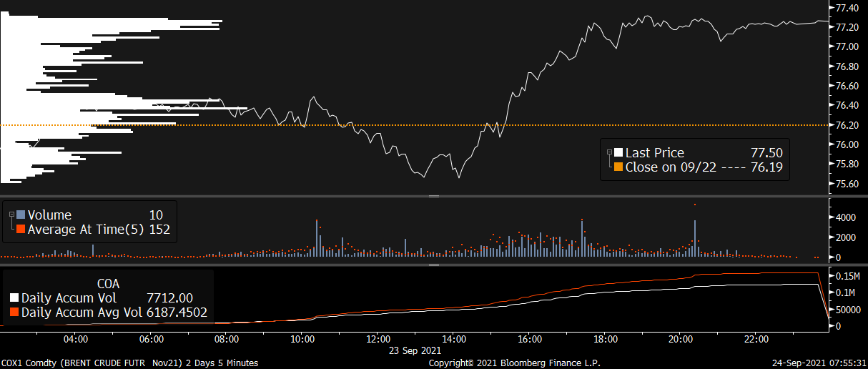This screenshot has width=868, height=369.
Task: Click the 2000 volume axis label
Action: coord(846,237)
